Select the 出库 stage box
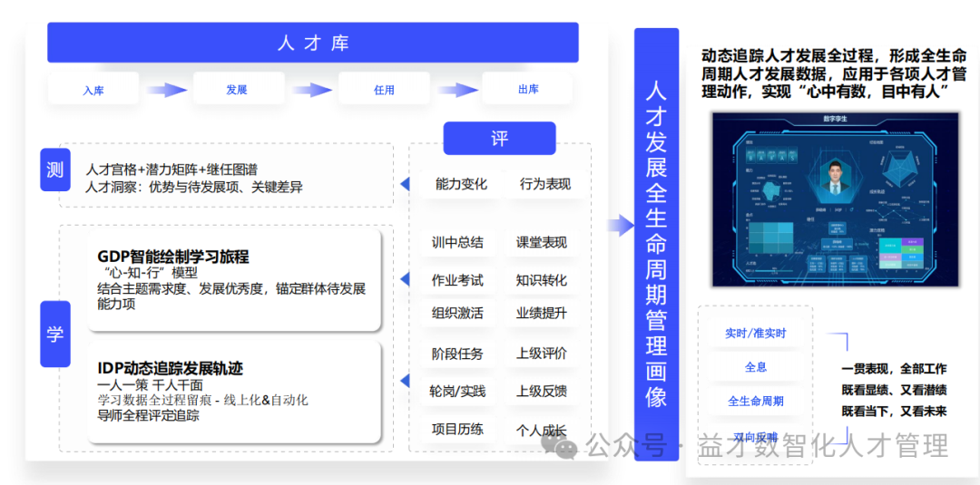The width and height of the screenshot is (980, 485). tap(528, 89)
